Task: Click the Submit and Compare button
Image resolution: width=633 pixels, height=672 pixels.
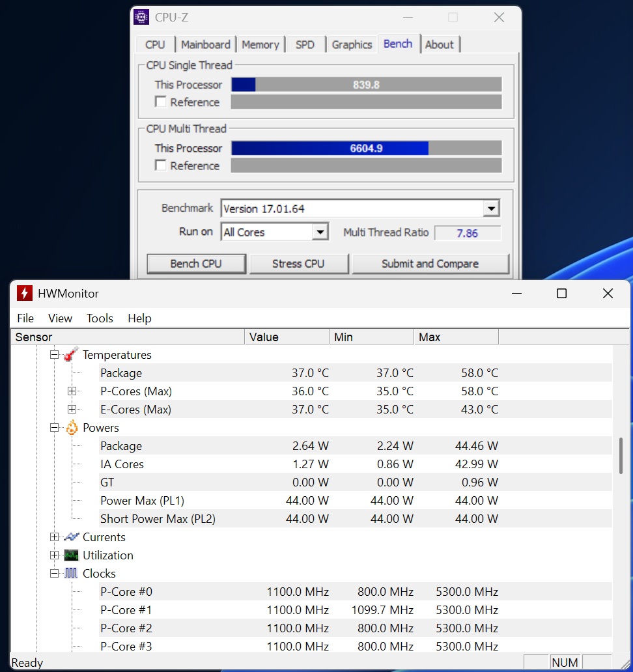Action: [430, 264]
